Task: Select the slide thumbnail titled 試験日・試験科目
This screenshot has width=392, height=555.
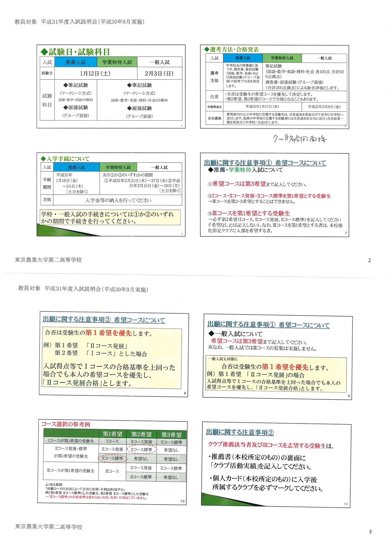Action: coord(111,86)
